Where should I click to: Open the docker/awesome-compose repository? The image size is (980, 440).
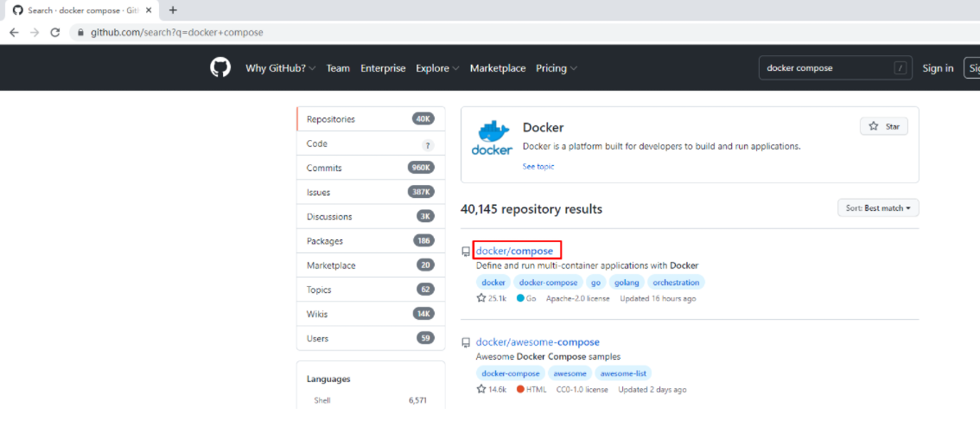538,341
